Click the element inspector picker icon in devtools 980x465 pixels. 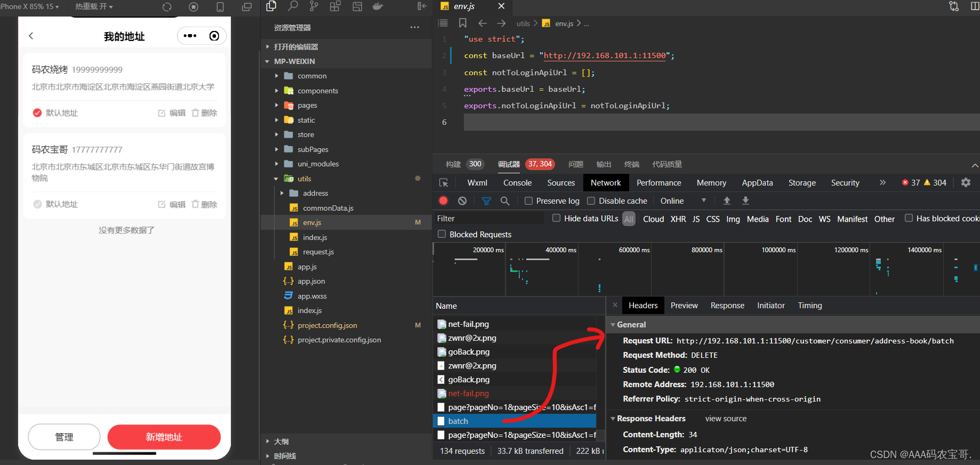click(x=444, y=182)
